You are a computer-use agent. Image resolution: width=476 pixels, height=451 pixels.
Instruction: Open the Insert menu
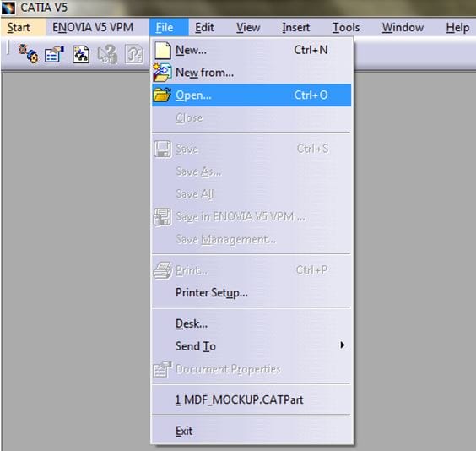(x=296, y=28)
